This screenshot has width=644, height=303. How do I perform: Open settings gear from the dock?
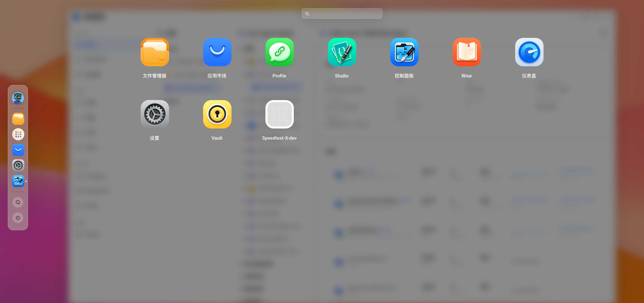[18, 165]
